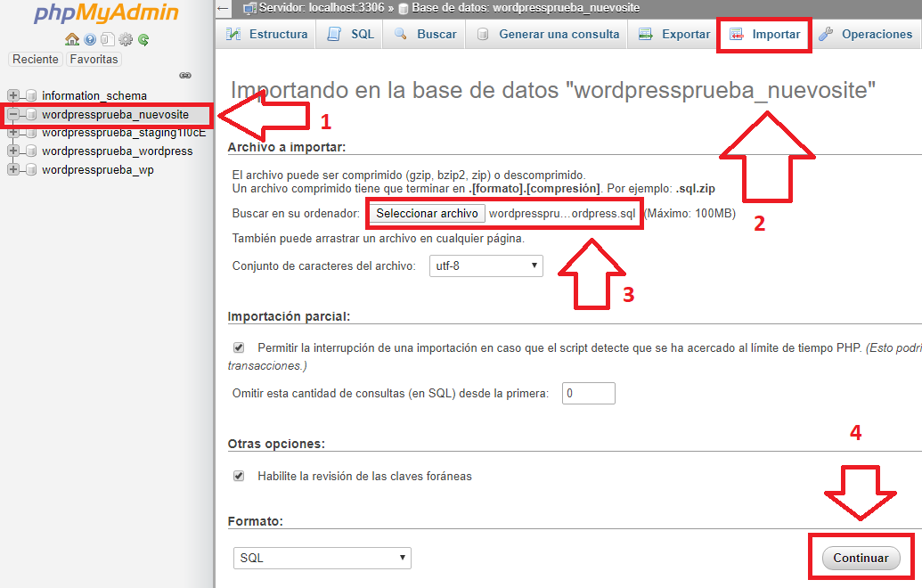Switch to the Importar tab
The width and height of the screenshot is (922, 588).
click(764, 34)
